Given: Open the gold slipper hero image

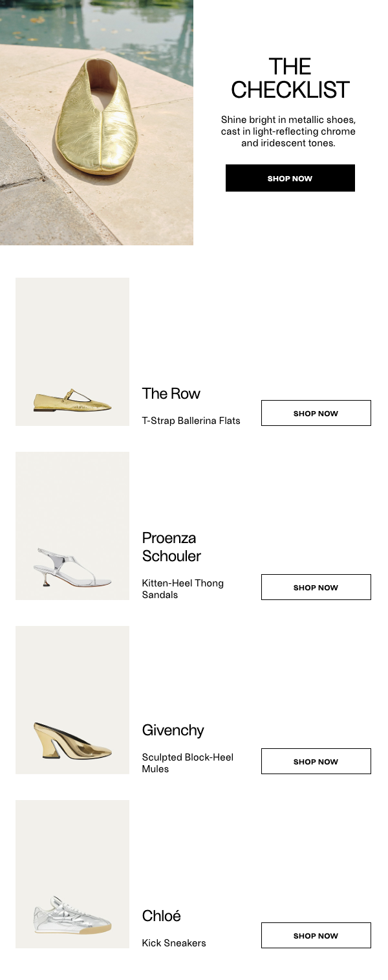Looking at the screenshot, I should point(96,122).
